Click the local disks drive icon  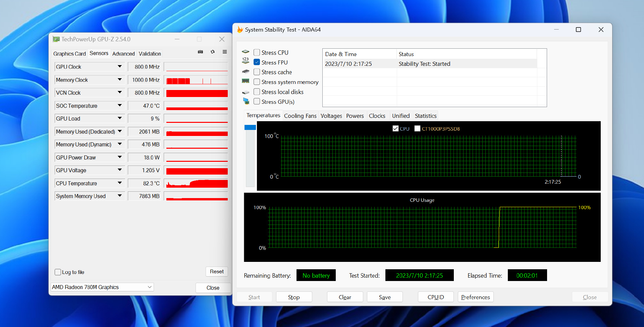point(246,92)
